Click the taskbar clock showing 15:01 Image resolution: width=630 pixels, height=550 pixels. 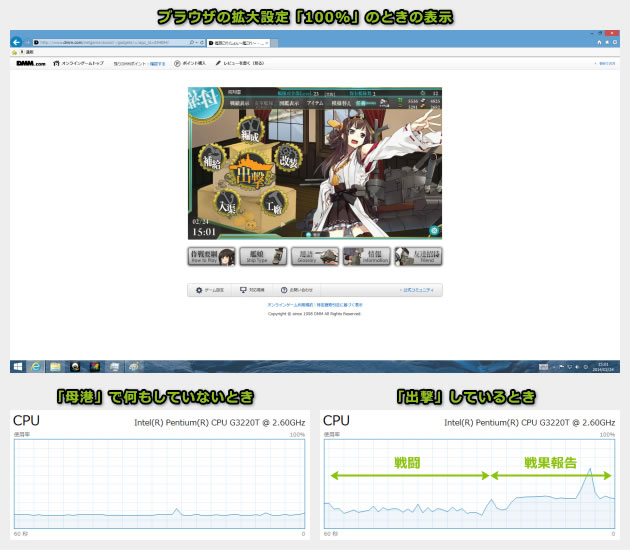click(603, 367)
